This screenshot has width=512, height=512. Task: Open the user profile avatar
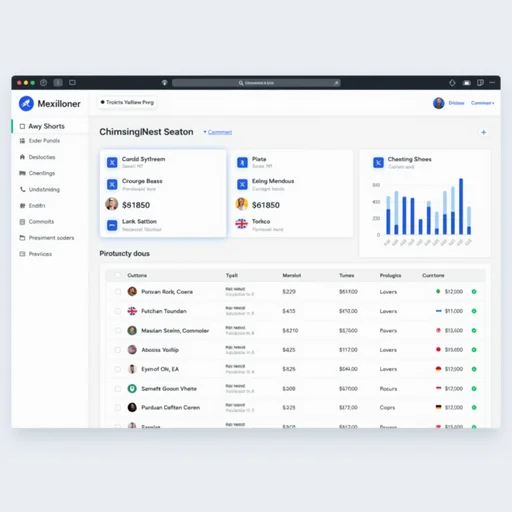(439, 103)
